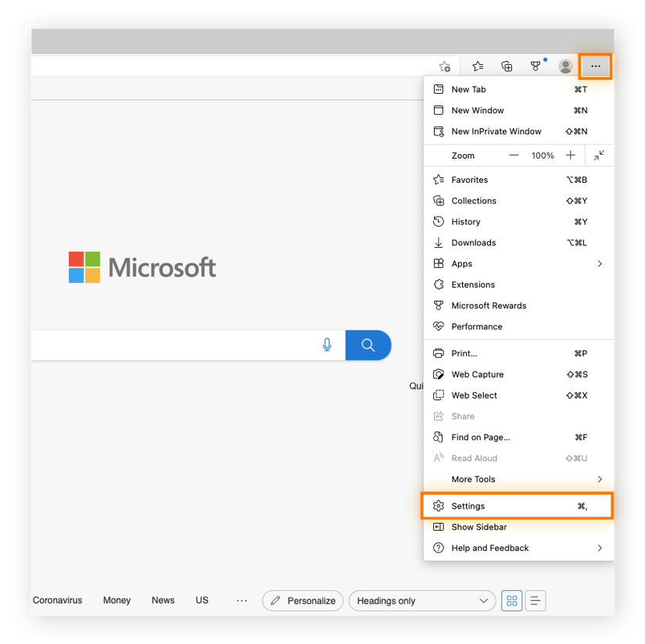Screen dimensions: 645x644
Task: Start voice search with the microphone
Action: click(327, 345)
